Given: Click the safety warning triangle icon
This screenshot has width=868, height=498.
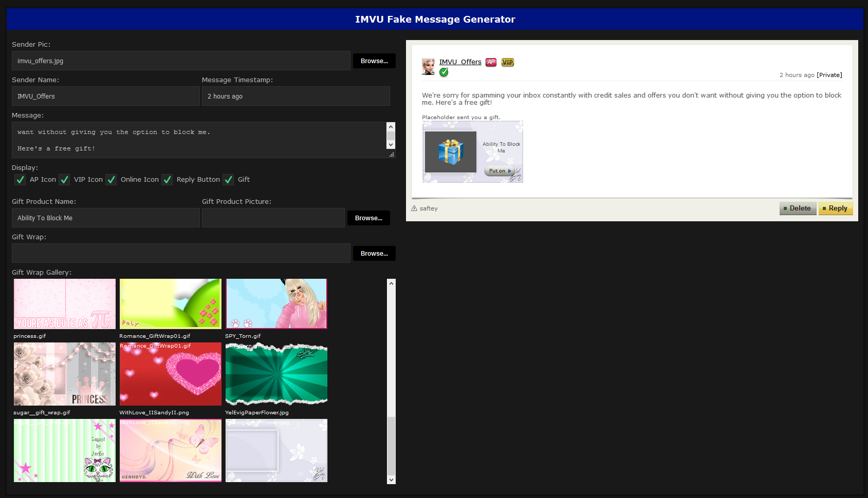Looking at the screenshot, I should coord(414,208).
